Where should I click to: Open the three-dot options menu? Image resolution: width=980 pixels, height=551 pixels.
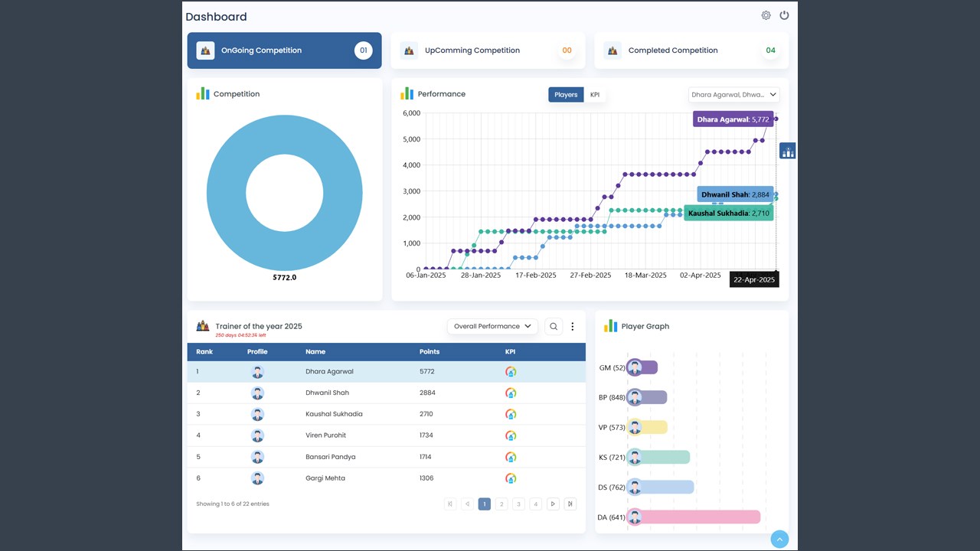tap(572, 327)
